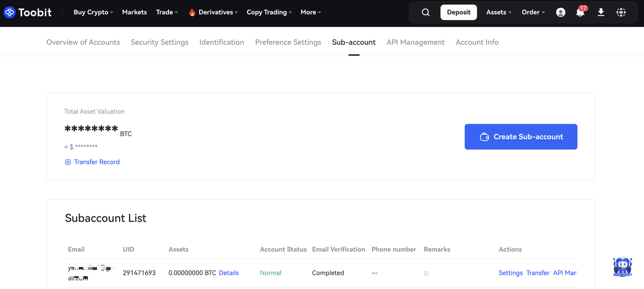The height and width of the screenshot is (289, 644).
Task: Expand the Order dropdown
Action: [x=533, y=13]
